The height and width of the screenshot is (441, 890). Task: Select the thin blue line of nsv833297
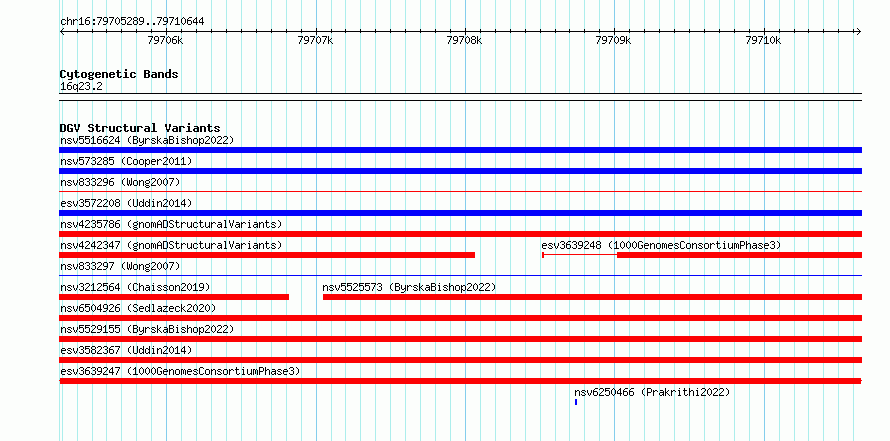click(x=460, y=276)
